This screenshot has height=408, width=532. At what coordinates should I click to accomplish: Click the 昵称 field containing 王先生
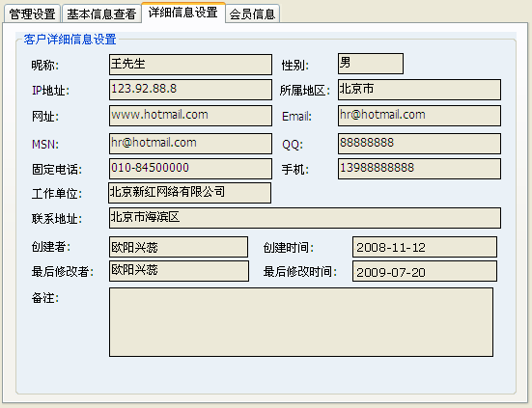tap(190, 65)
